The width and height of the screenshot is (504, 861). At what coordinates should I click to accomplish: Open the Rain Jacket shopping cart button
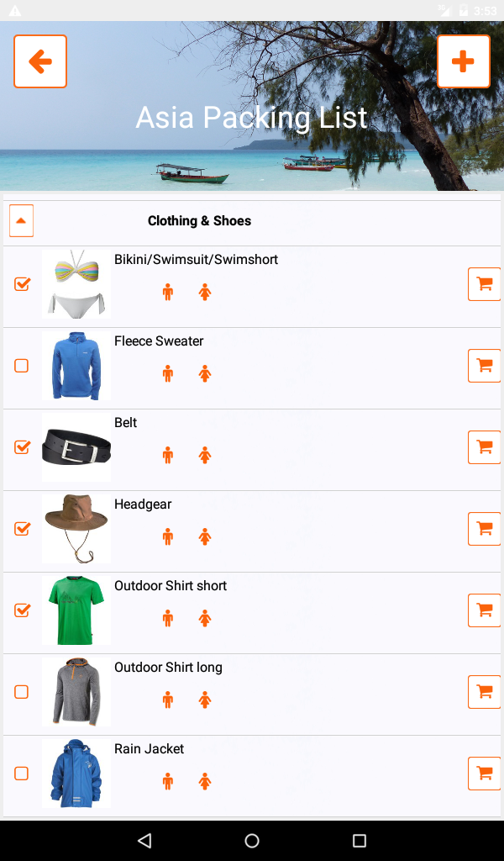tap(484, 774)
